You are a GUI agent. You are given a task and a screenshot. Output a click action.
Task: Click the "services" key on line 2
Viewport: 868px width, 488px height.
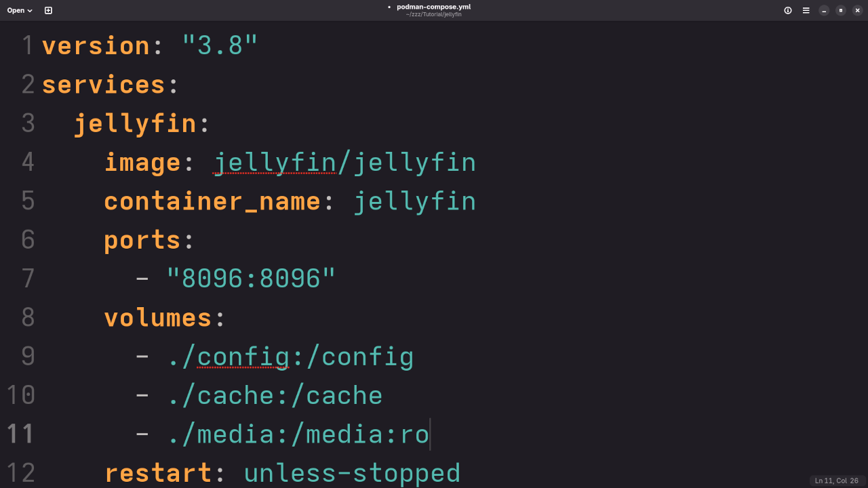tap(104, 85)
